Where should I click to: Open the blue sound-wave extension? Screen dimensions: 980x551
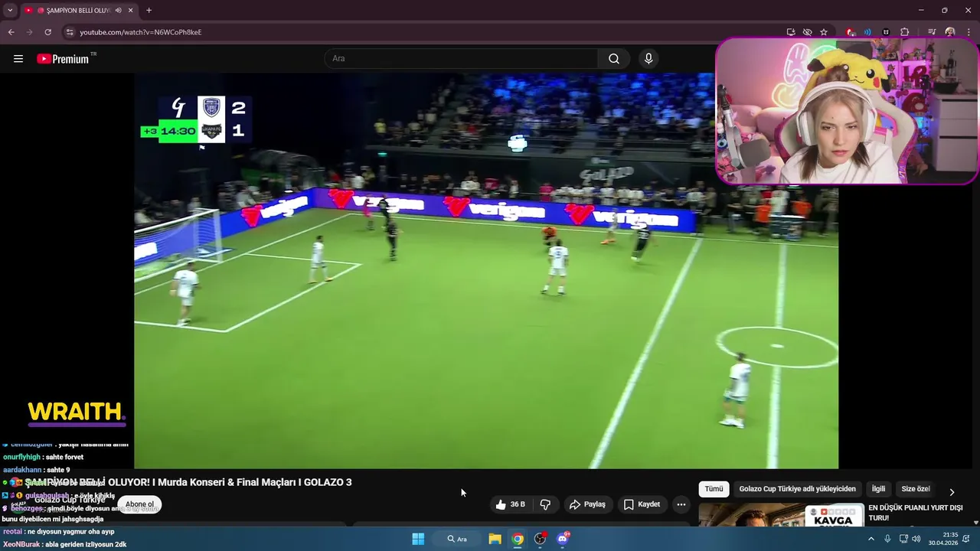tap(867, 32)
